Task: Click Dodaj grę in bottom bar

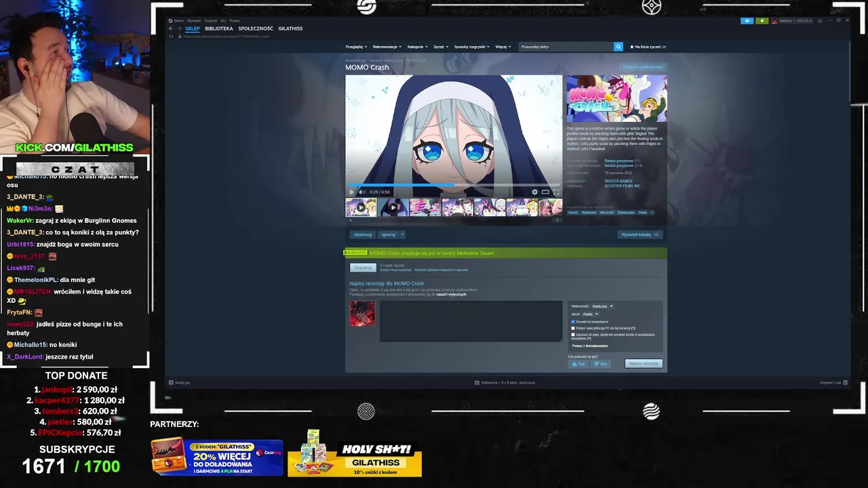Action: [x=180, y=382]
